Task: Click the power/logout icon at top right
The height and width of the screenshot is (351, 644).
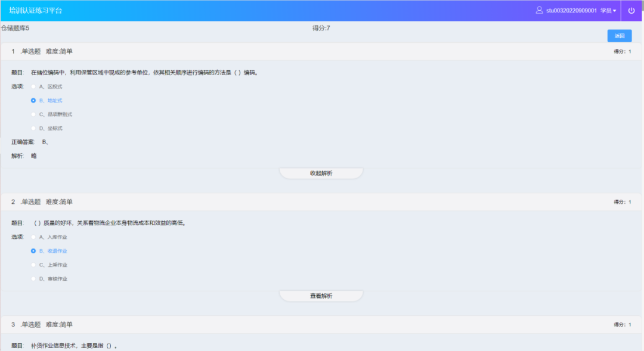Action: tap(631, 10)
